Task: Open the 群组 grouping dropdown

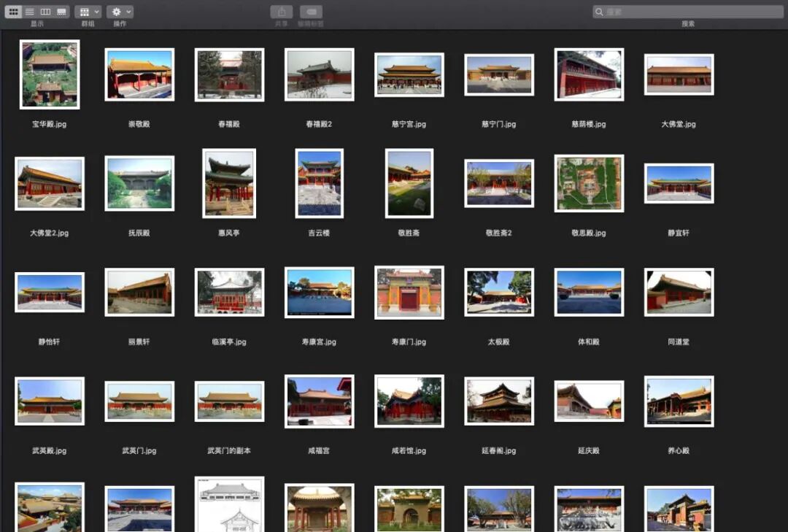Action: pyautogui.click(x=88, y=12)
